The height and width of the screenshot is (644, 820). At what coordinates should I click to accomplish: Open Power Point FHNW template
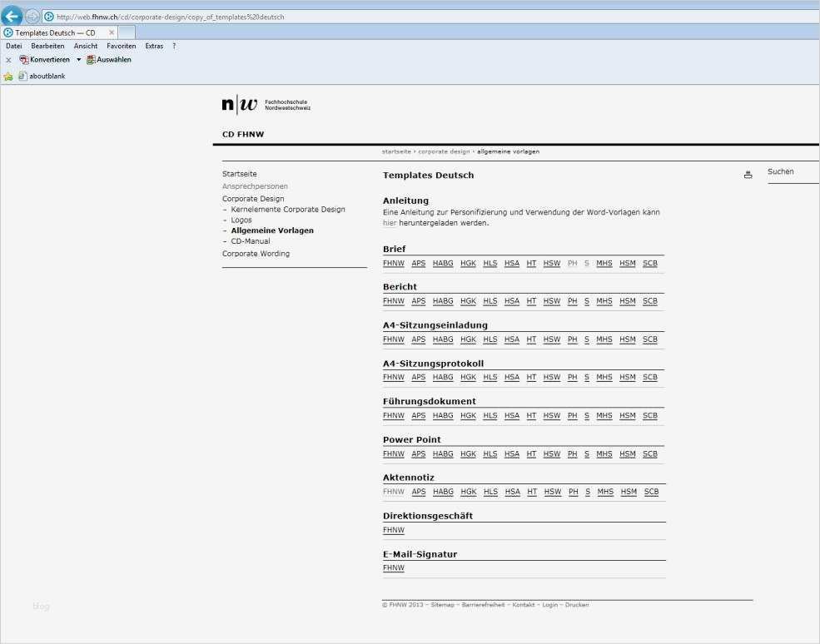click(x=394, y=453)
